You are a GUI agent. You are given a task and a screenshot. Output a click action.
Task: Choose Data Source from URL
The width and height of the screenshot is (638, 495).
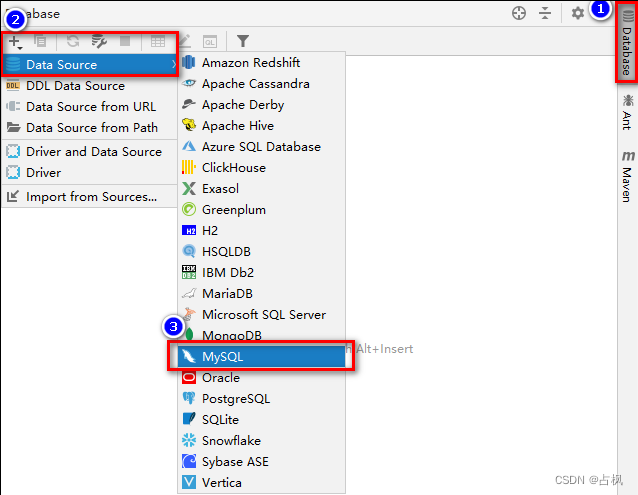[90, 107]
